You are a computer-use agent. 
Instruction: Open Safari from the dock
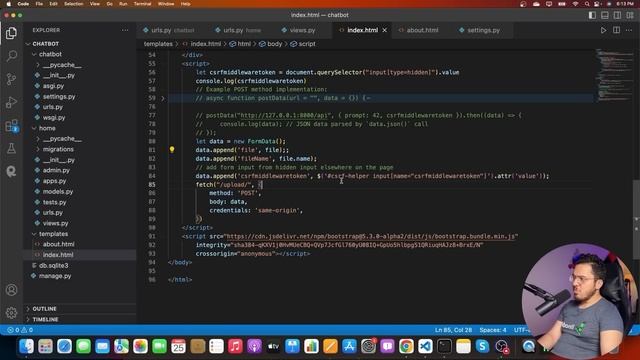tap(64, 347)
